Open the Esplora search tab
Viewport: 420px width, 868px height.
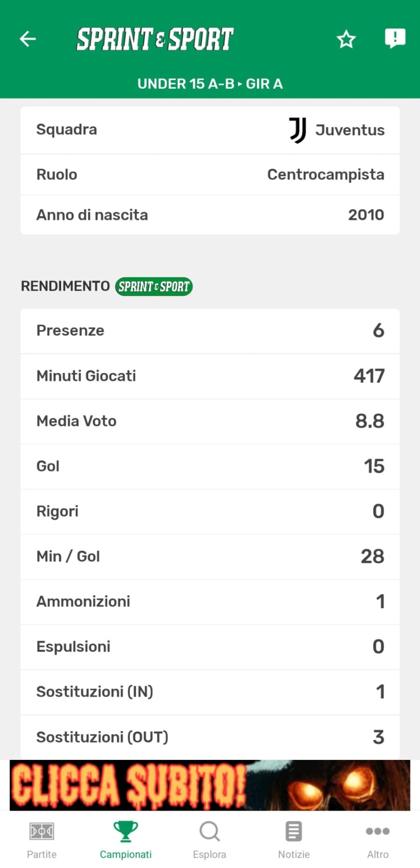pos(210,840)
